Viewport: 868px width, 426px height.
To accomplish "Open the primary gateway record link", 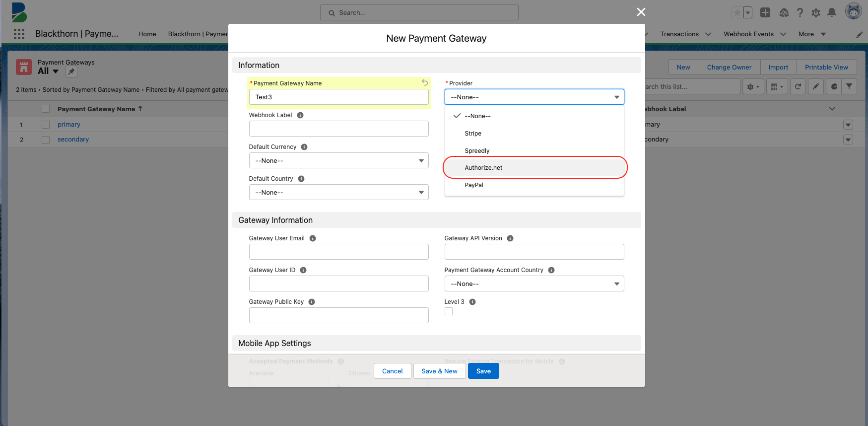I will (x=69, y=125).
